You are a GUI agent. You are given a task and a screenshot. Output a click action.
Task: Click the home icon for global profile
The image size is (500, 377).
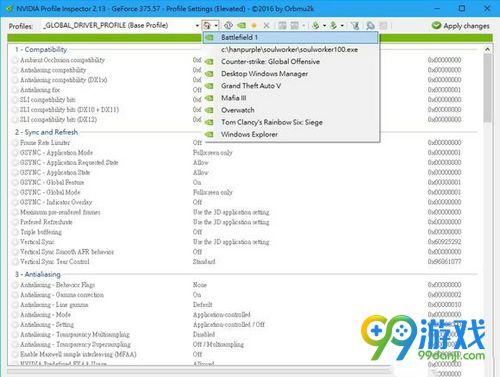tap(207, 25)
